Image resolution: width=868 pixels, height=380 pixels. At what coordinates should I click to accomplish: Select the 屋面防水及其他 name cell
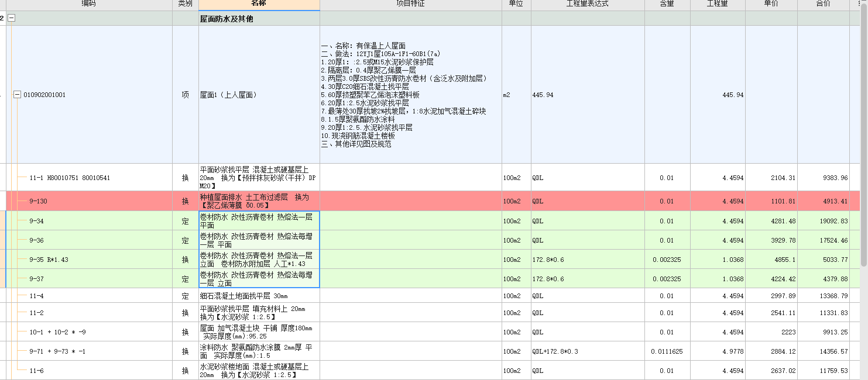(x=259, y=19)
